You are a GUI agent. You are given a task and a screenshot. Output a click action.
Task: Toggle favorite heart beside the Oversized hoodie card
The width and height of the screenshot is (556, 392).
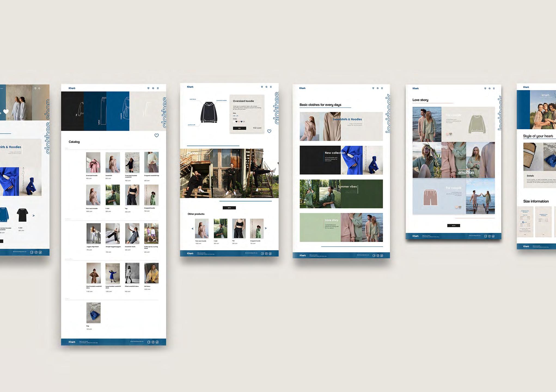tap(269, 131)
